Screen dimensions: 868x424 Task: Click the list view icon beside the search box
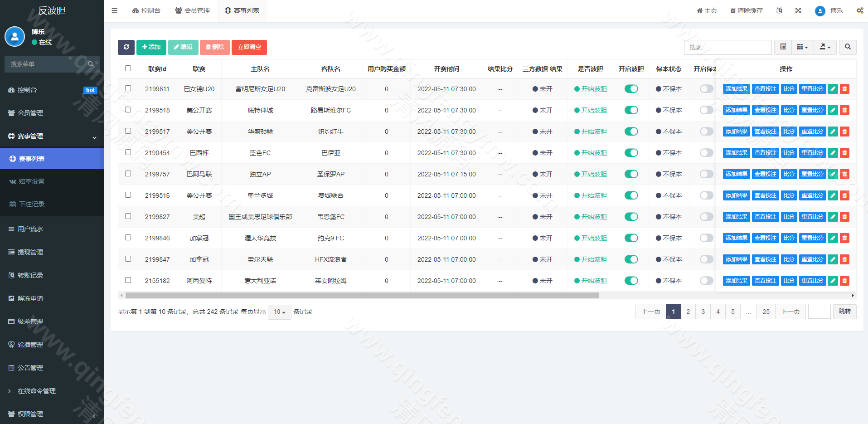[x=782, y=47]
